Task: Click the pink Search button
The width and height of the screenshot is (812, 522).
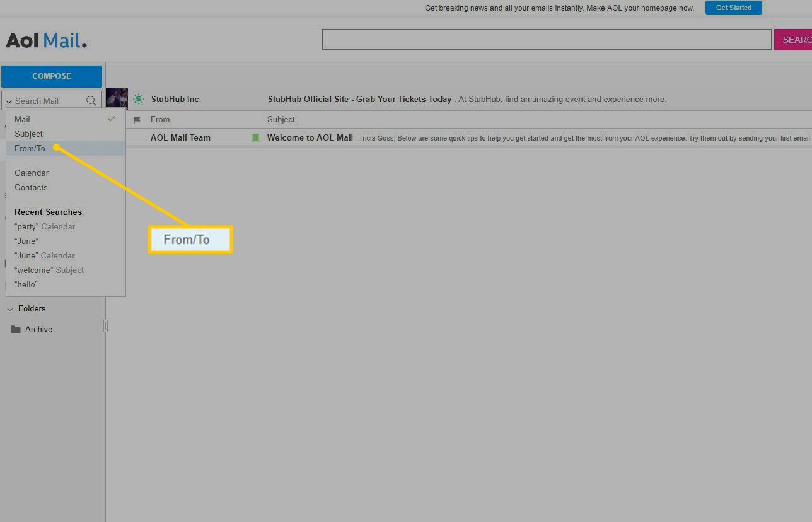Action: [793, 40]
